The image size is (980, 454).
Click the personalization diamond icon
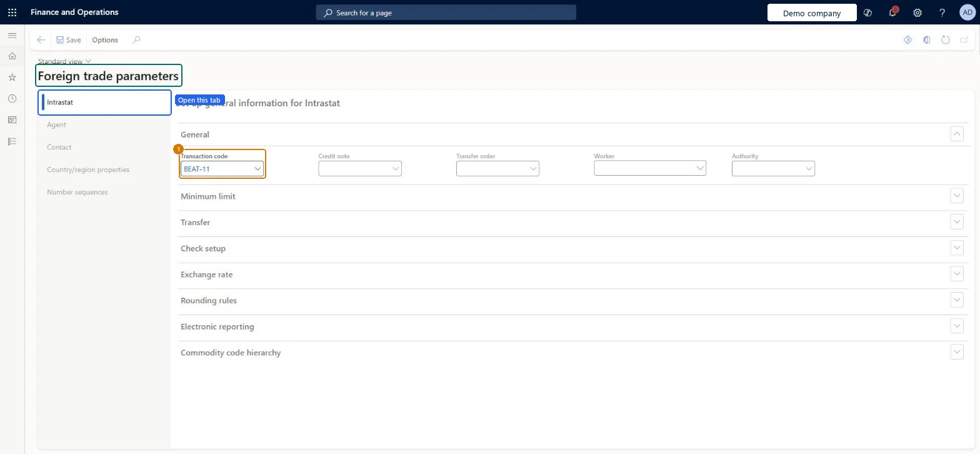pyautogui.click(x=908, y=40)
